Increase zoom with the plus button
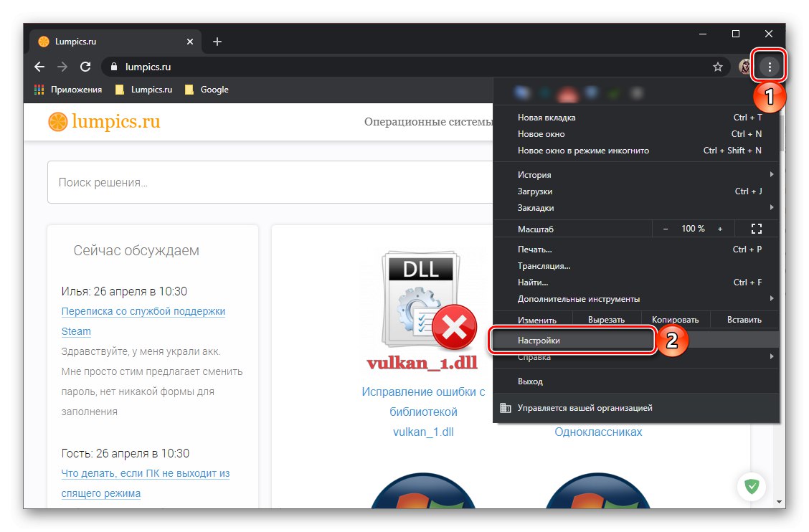 pyautogui.click(x=720, y=229)
